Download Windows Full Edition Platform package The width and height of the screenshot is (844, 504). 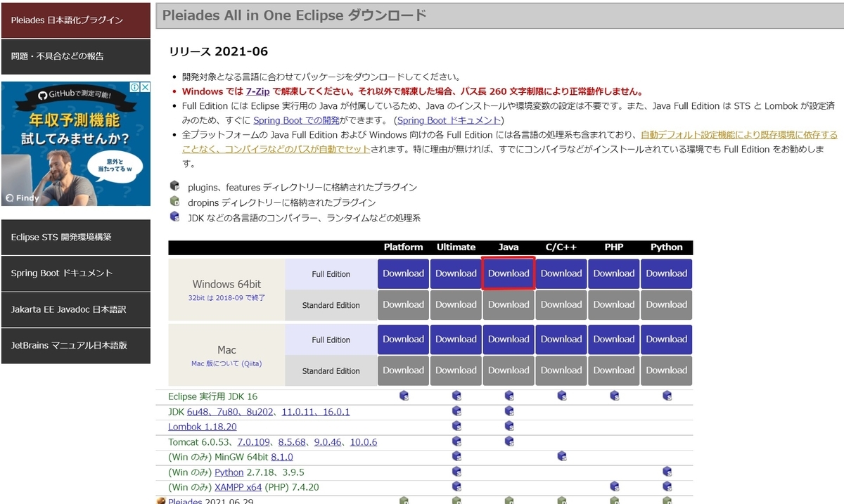click(x=404, y=273)
